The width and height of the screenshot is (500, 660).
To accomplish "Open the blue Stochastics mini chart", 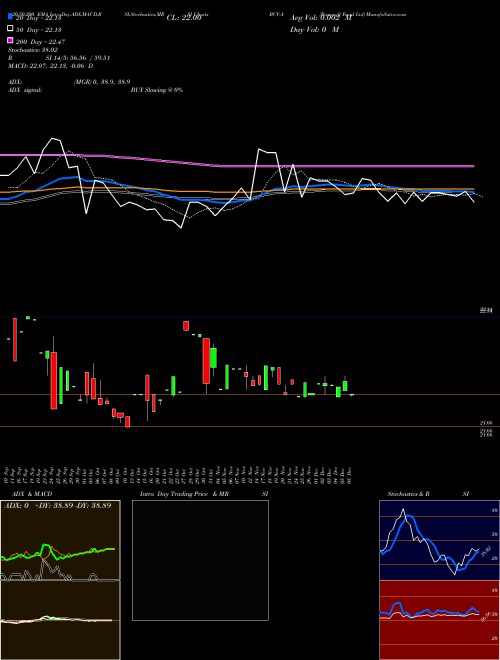I will coord(439,540).
